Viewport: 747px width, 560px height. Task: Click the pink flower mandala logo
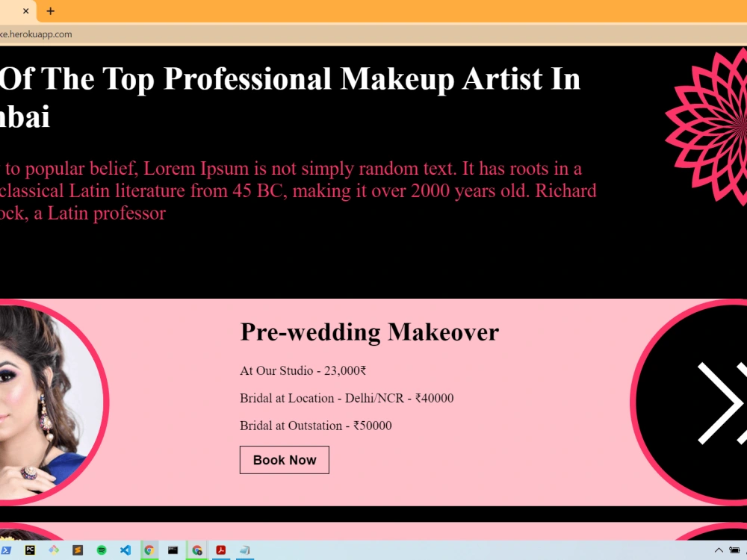[706, 128]
